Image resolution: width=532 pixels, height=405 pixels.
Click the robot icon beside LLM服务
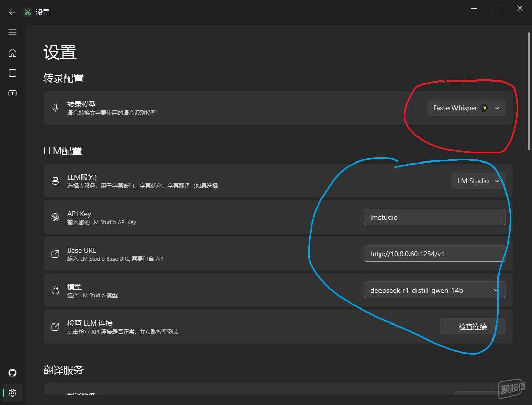pos(55,181)
